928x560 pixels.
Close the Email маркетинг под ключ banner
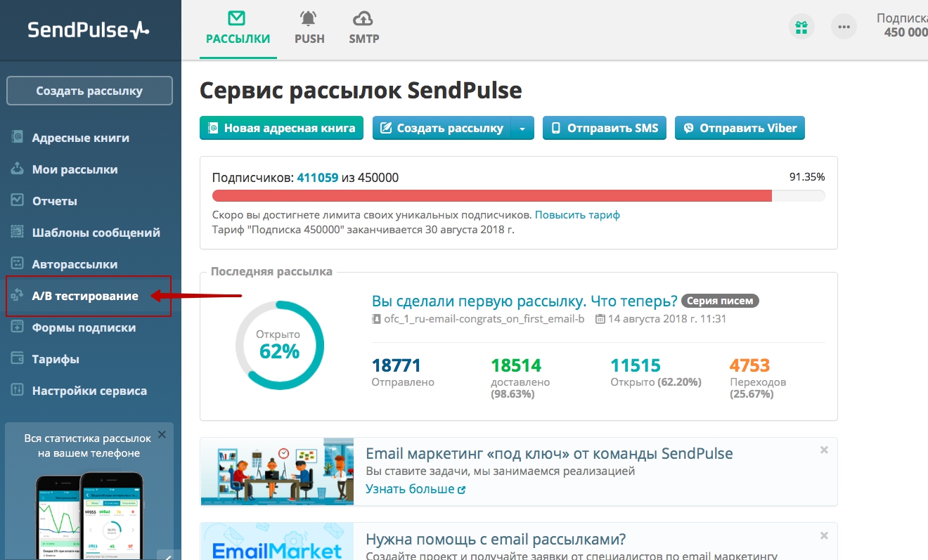pyautogui.click(x=824, y=450)
